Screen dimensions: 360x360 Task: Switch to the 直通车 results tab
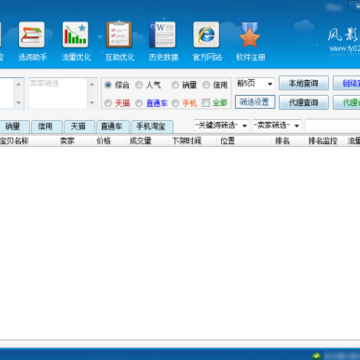[x=112, y=127]
